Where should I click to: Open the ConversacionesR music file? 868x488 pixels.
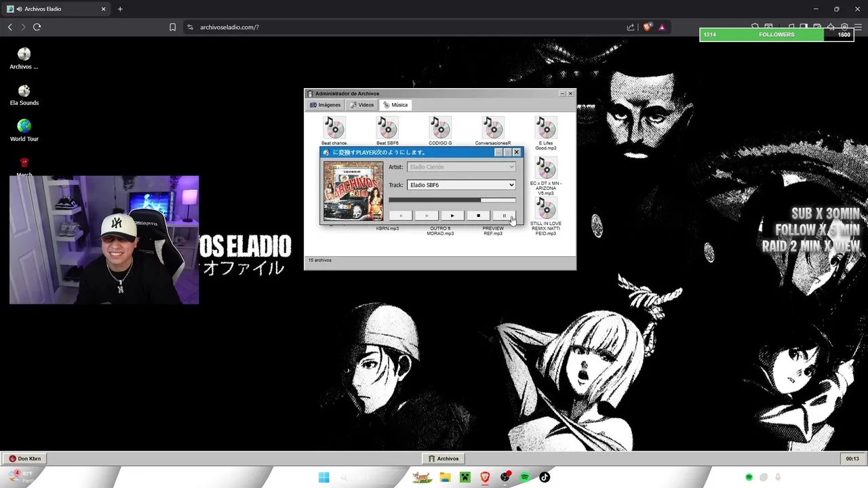(x=493, y=130)
